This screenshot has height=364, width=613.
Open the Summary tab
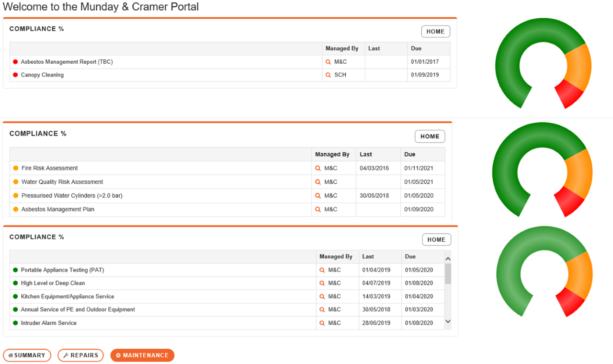point(27,355)
